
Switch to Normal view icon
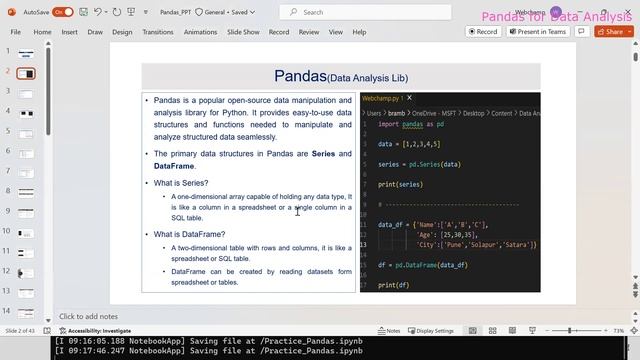click(x=473, y=331)
